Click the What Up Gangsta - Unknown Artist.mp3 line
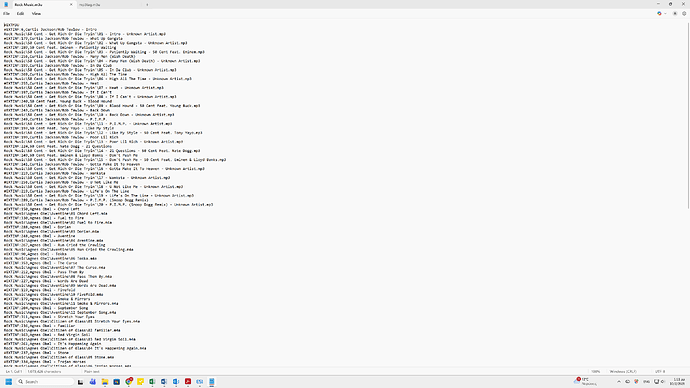Screen dimensions: 690x388 click(95, 43)
